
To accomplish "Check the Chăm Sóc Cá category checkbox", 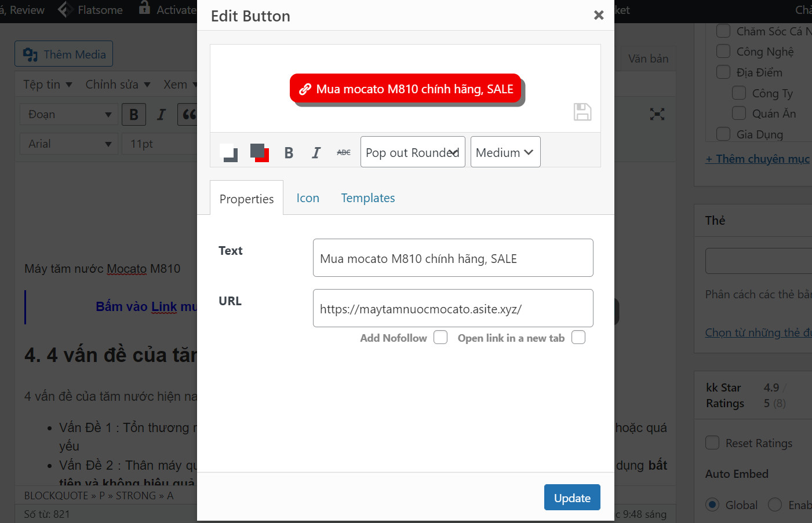I will (x=723, y=31).
